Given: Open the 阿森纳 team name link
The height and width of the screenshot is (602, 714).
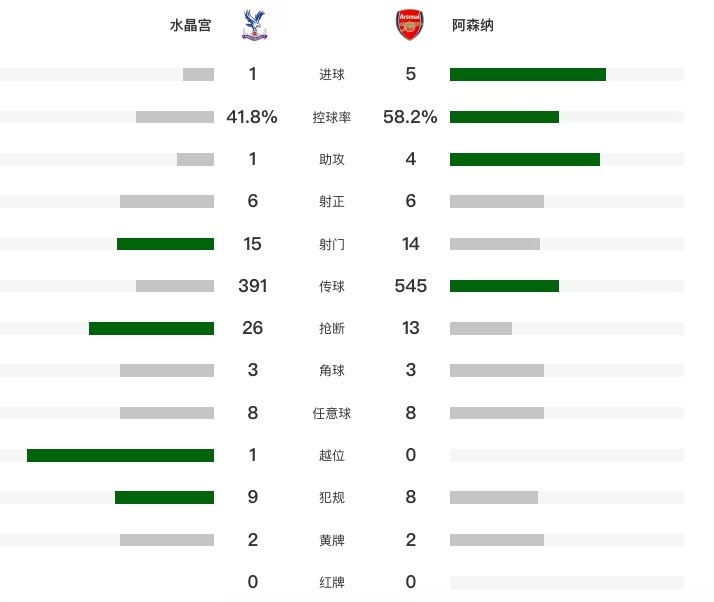Looking at the screenshot, I should pyautogui.click(x=473, y=25).
